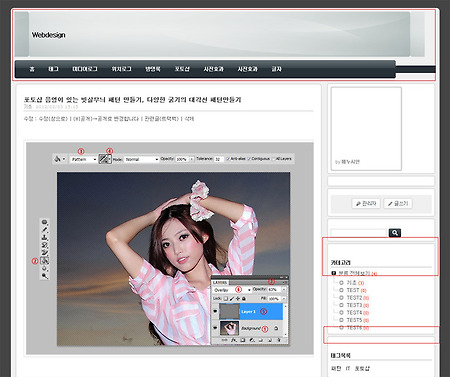Click the Lock transparent pixels icon
The height and width of the screenshot is (377, 450).
tap(226, 298)
